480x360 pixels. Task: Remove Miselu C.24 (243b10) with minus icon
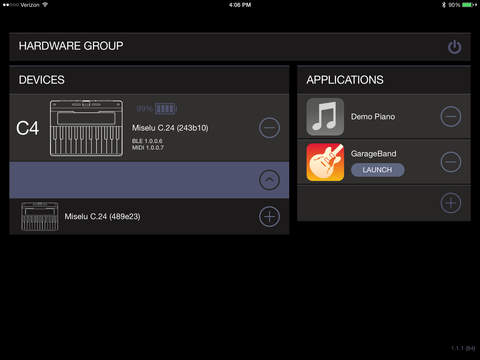coord(269,128)
